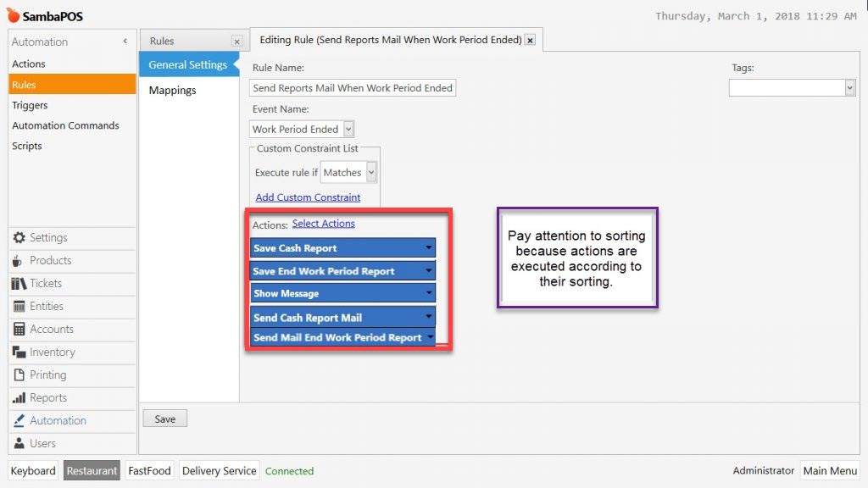Save the current rule
Viewport: 868px width, 488px height.
pos(164,418)
